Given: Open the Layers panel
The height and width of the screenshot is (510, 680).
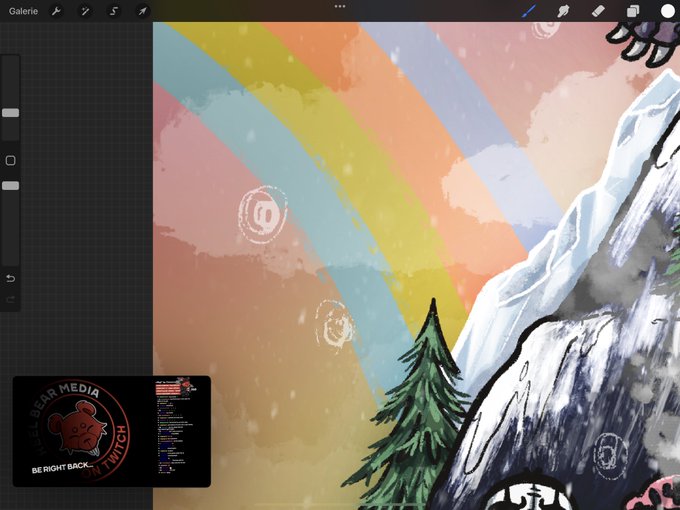Looking at the screenshot, I should pyautogui.click(x=633, y=11).
